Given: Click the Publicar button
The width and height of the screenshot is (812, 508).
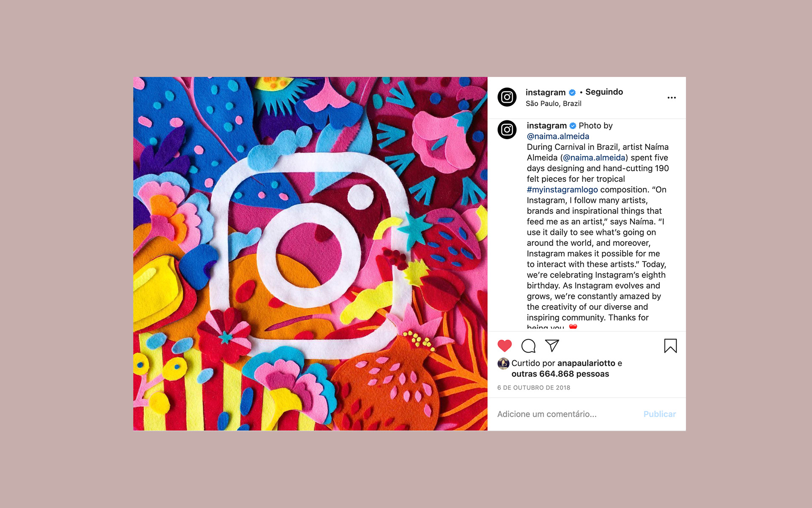Looking at the screenshot, I should pyautogui.click(x=660, y=414).
